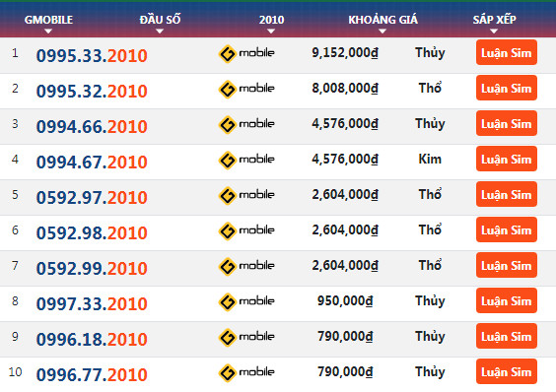Click Luận Sim button for 0996.18.2010
The width and height of the screenshot is (556, 392).
pos(507,336)
